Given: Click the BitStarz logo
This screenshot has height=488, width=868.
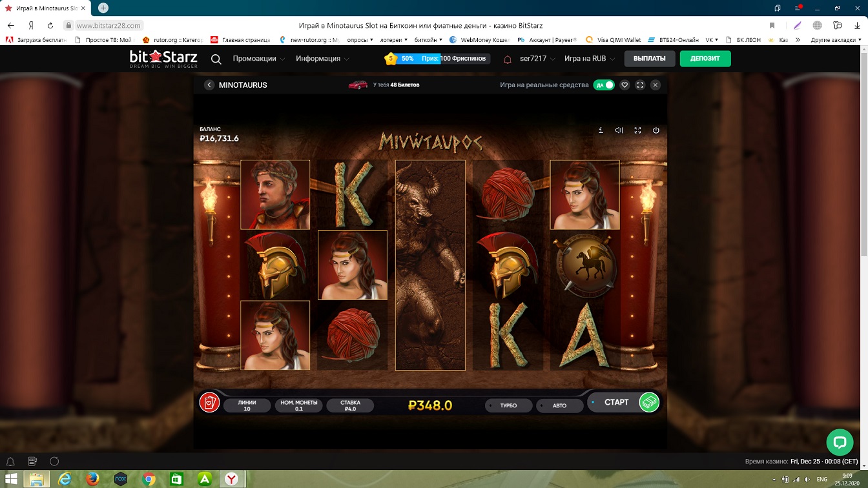Looking at the screenshot, I should coord(163,59).
